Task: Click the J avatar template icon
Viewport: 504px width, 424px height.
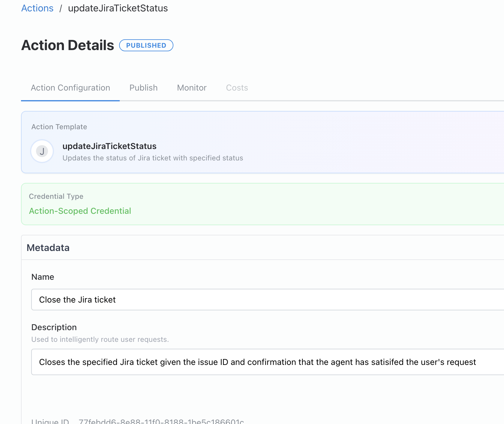Action: [42, 151]
